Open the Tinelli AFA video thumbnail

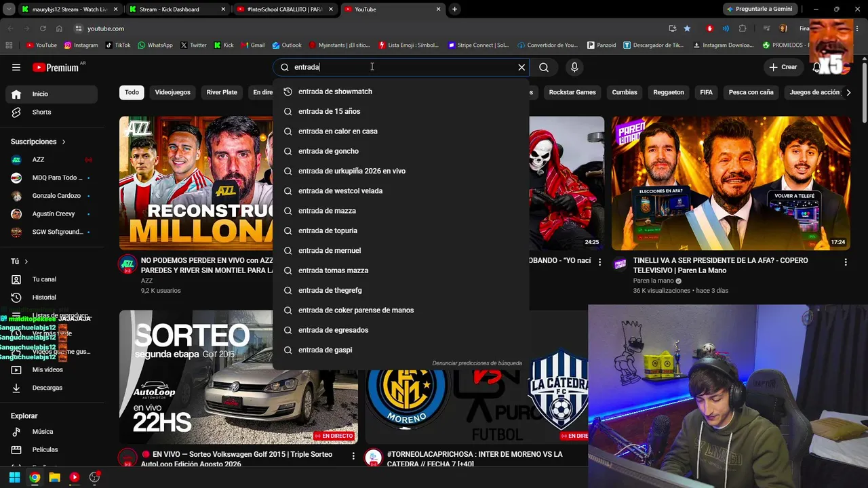click(731, 183)
